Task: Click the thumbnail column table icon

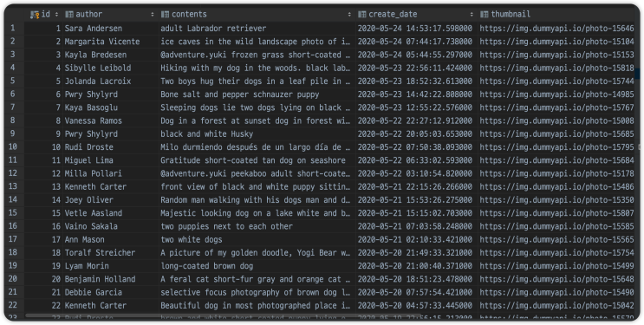Action: (485, 15)
